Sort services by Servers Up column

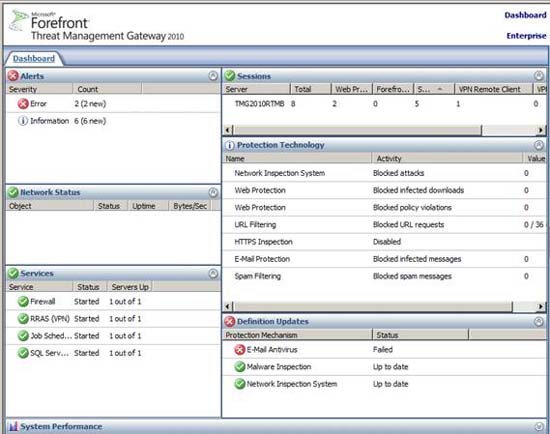pyautogui.click(x=130, y=287)
